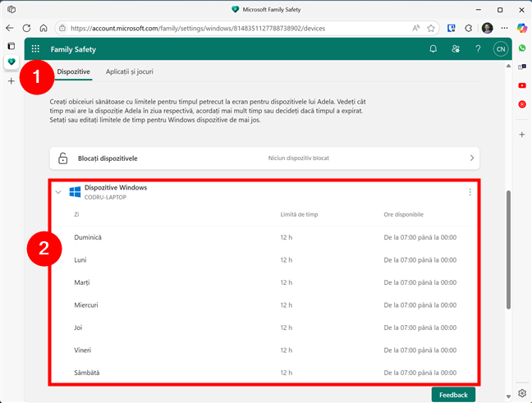Open the help question mark icon
Image resolution: width=532 pixels, height=403 pixels.
pyautogui.click(x=478, y=49)
